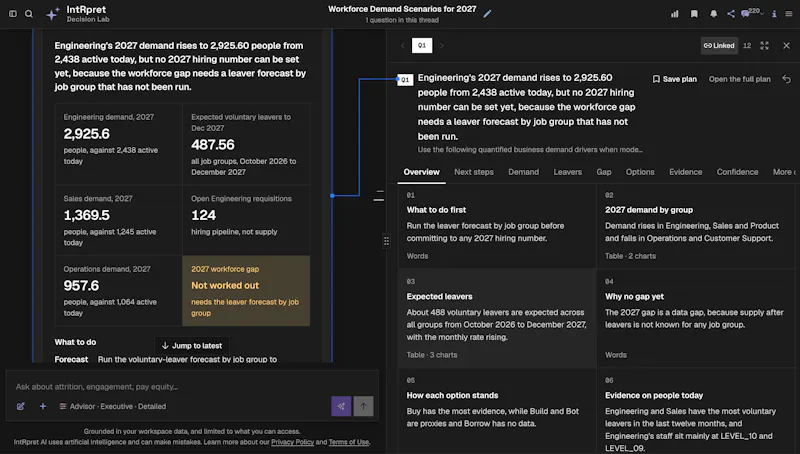Grab the panel divider drag handle
The width and height of the screenshot is (800, 454).
coord(386,241)
